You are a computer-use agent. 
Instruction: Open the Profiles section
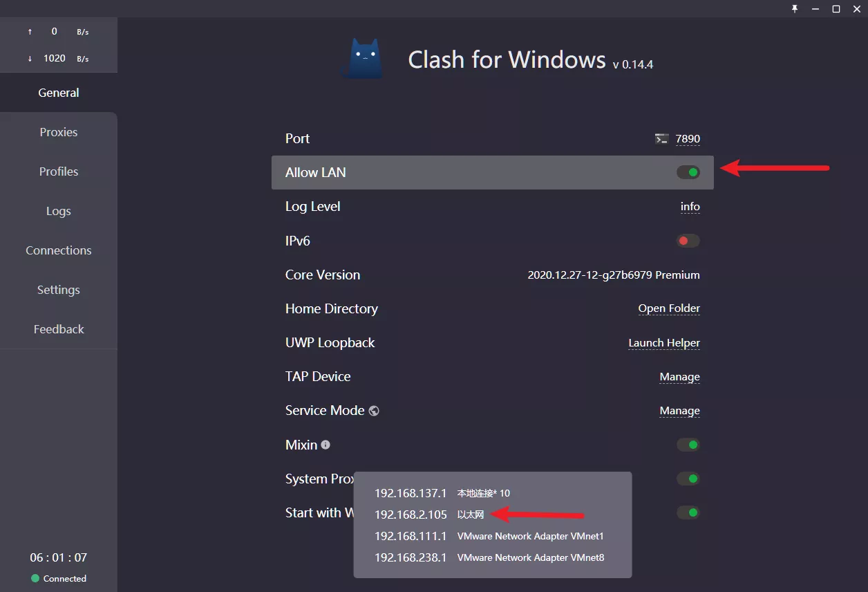(x=58, y=172)
